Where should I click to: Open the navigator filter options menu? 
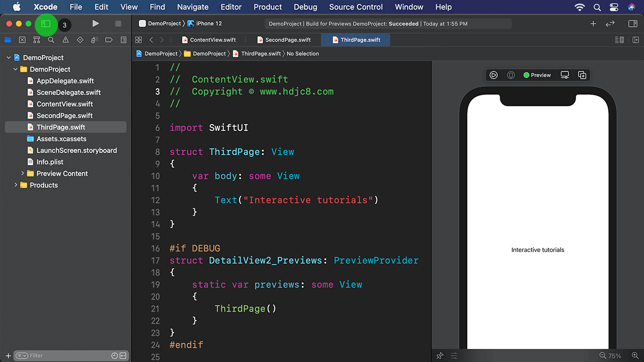(x=22, y=356)
